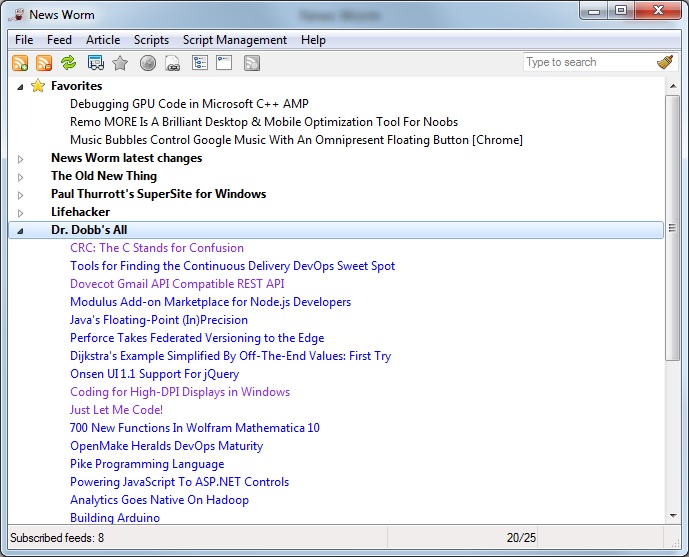Click the tree list view toolbar icon
The image size is (689, 557).
[199, 63]
